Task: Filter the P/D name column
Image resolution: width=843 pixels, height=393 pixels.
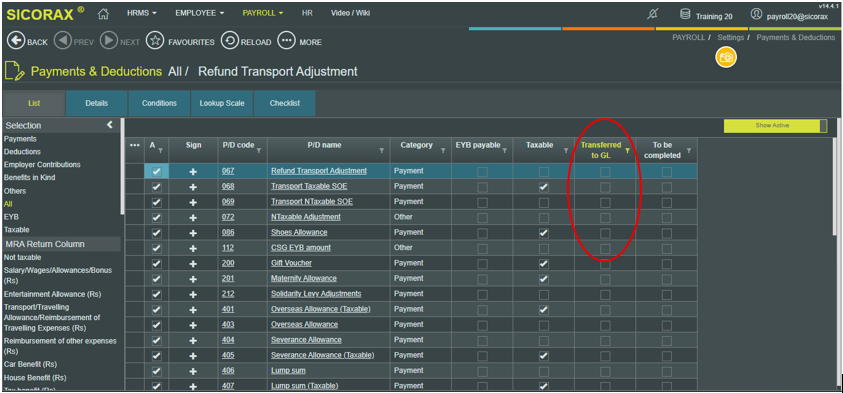Action: tap(382, 151)
